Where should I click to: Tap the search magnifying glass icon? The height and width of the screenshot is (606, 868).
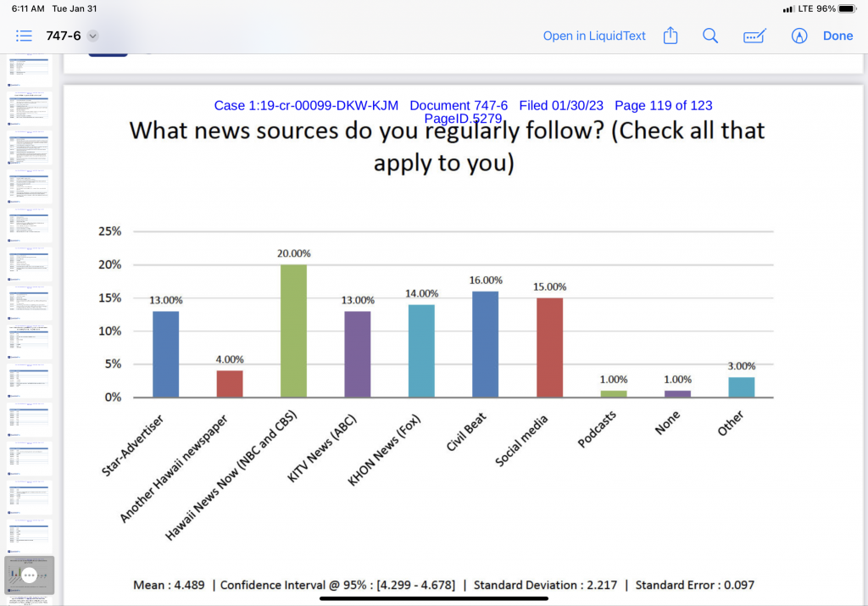pyautogui.click(x=710, y=36)
